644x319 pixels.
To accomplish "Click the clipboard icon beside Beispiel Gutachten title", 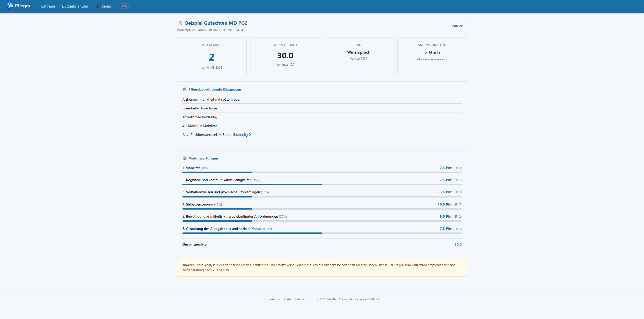I will (180, 23).
